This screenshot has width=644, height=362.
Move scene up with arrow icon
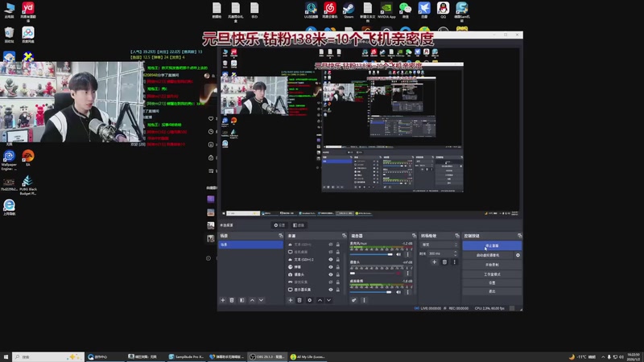(x=252, y=300)
